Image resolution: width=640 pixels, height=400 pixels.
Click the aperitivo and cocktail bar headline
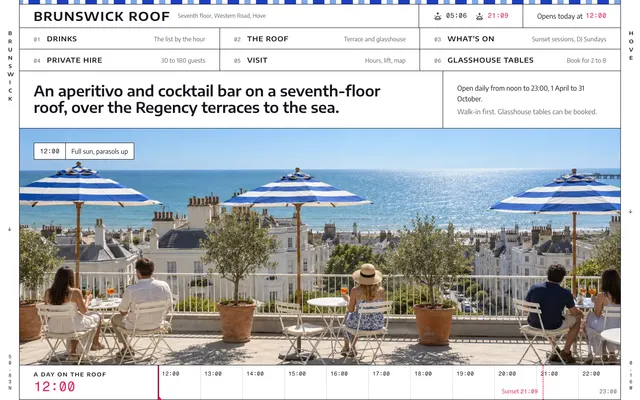coord(207,99)
